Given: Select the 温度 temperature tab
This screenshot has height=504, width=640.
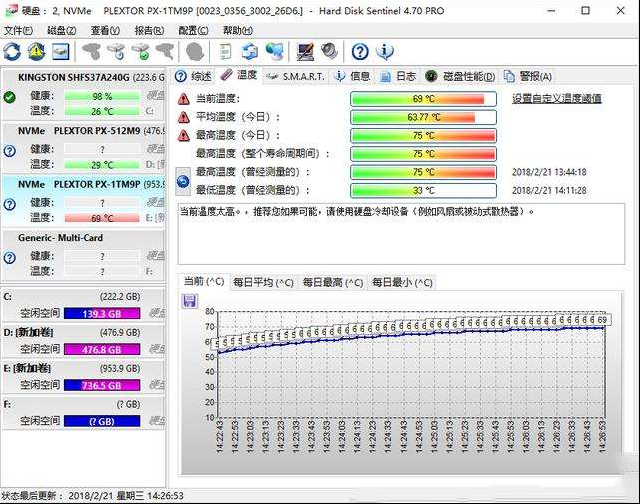Looking at the screenshot, I should [239, 75].
